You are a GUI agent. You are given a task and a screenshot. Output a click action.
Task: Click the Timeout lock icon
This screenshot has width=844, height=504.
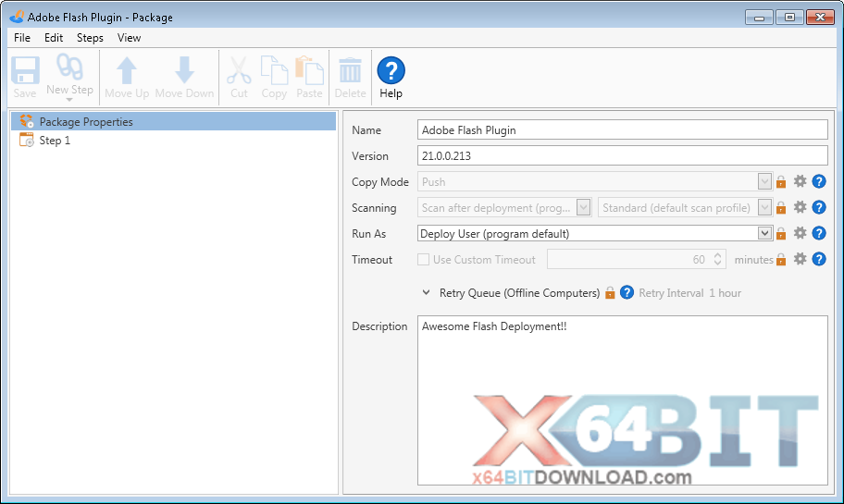pyautogui.click(x=781, y=259)
